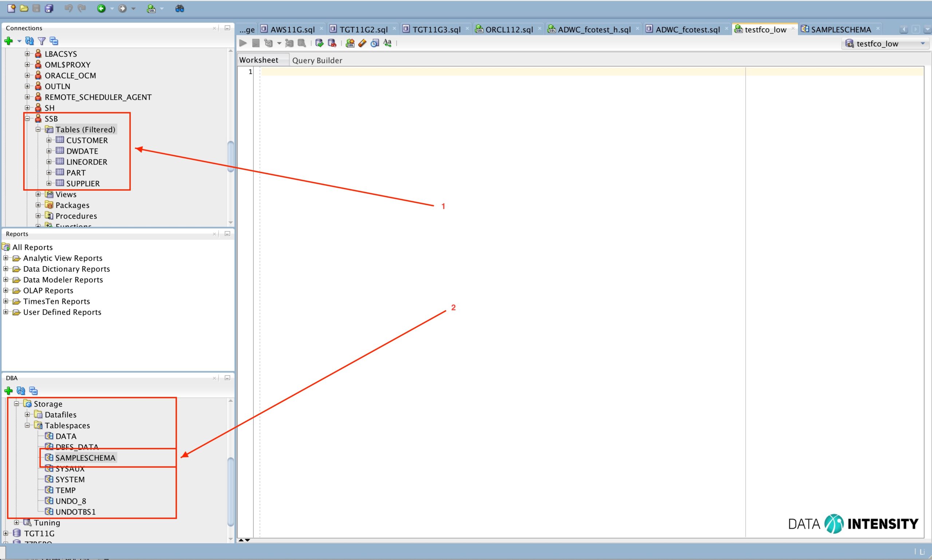Image resolution: width=932 pixels, height=560 pixels.
Task: Collapse the SSB schema node
Action: pyautogui.click(x=27, y=119)
